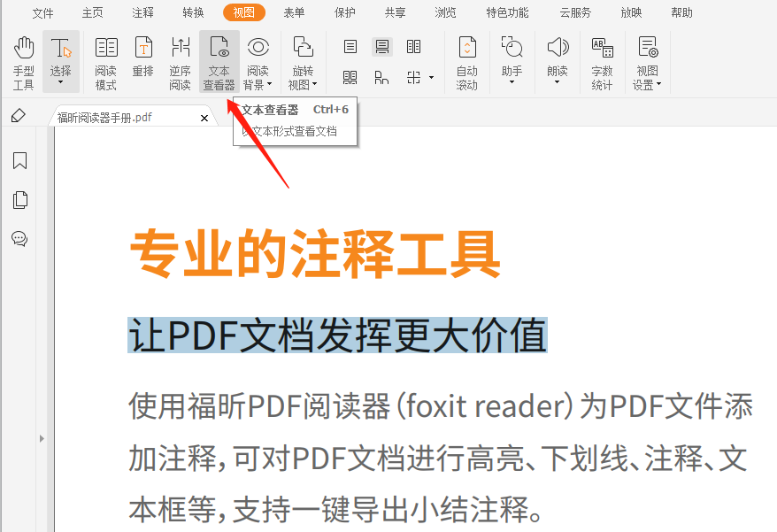Open 字数统计 word count
The width and height of the screenshot is (777, 532).
pyautogui.click(x=602, y=62)
